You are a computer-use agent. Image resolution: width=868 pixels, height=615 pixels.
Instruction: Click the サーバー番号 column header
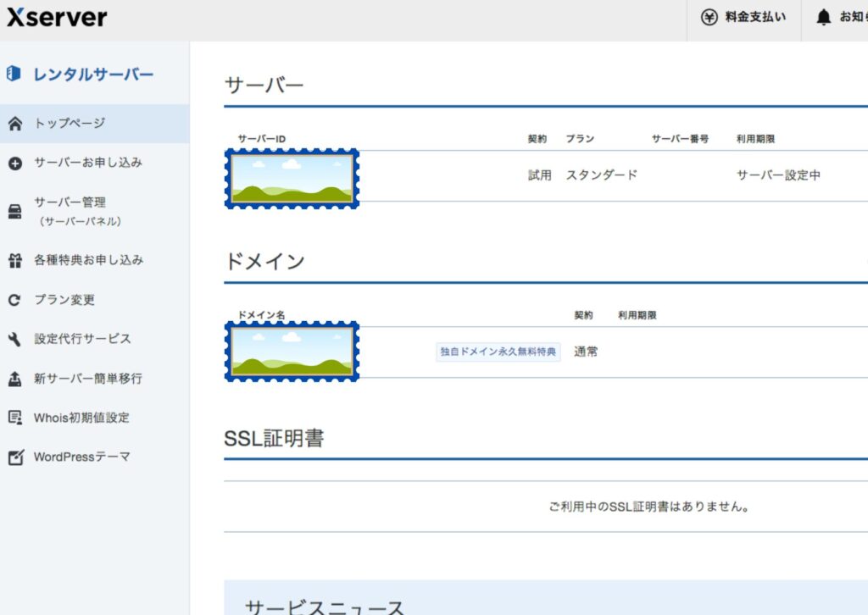680,139
